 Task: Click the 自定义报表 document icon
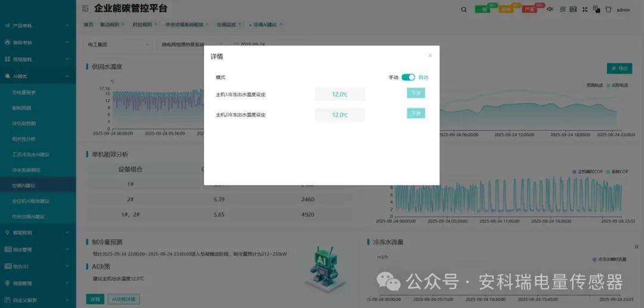tap(7, 300)
